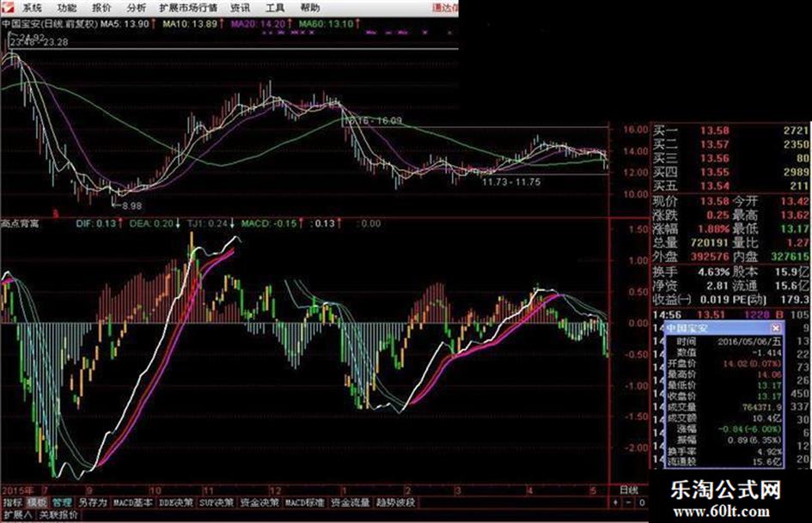
Task: Click the app logo icon in the title bar
Action: pos(7,7)
